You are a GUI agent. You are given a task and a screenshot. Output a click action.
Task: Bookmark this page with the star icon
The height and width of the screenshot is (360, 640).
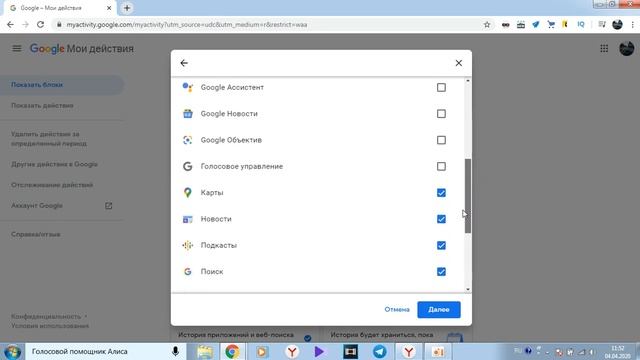(487, 24)
